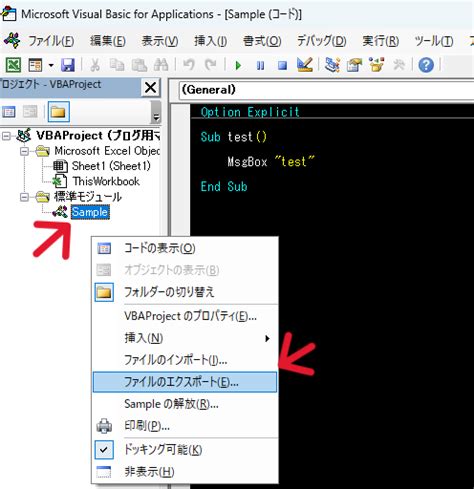Choose コードの表示(O) from context menu

coord(185,248)
